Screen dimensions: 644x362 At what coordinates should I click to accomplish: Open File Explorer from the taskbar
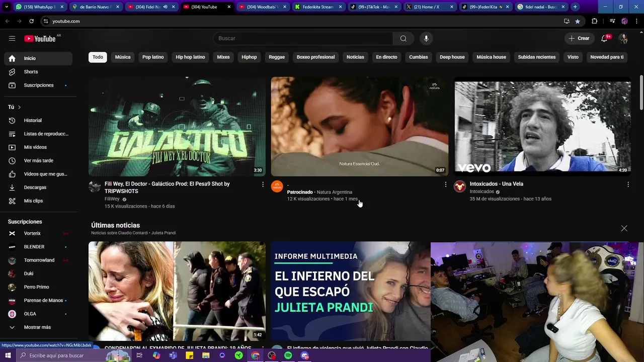coord(206,355)
